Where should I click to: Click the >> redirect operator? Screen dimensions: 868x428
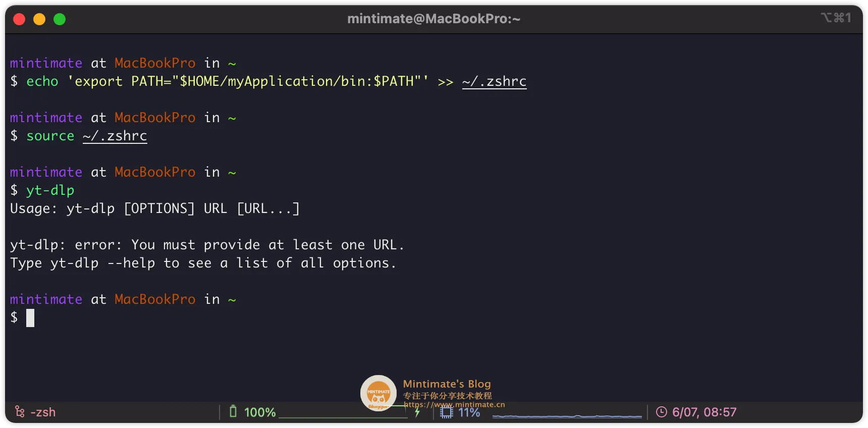tap(446, 82)
